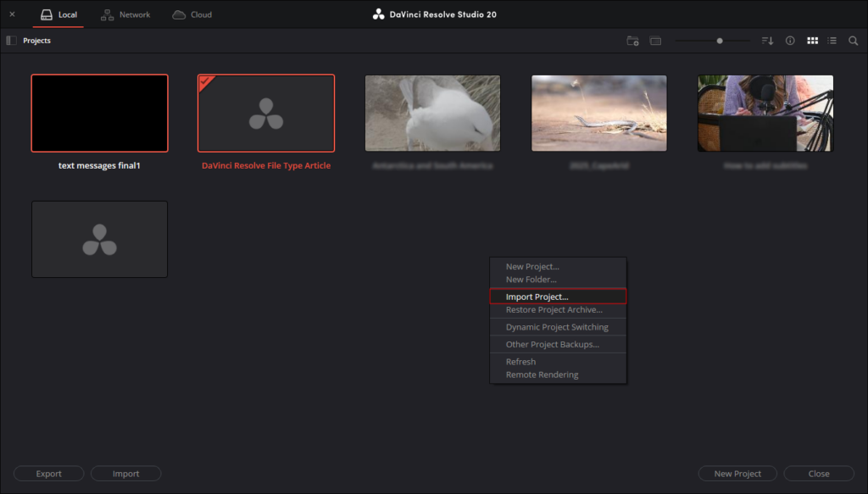Switch to the Network tab
This screenshot has width=868, height=494.
(125, 14)
